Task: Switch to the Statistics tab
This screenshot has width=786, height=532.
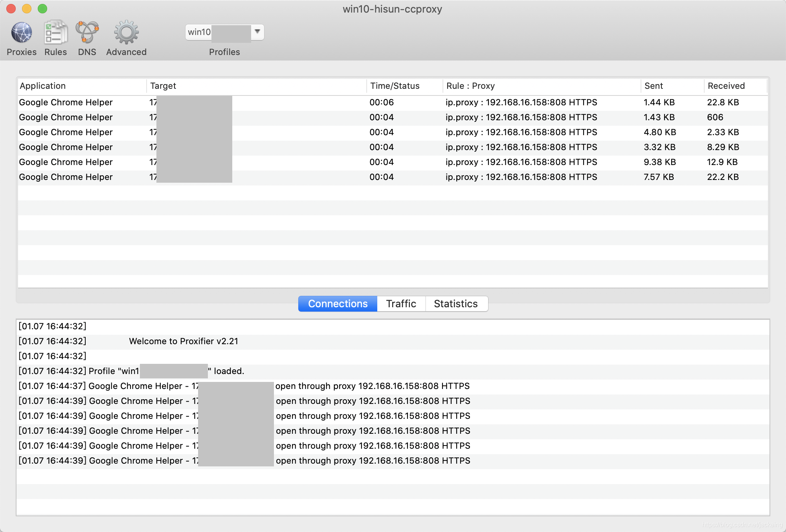Action: point(456,304)
